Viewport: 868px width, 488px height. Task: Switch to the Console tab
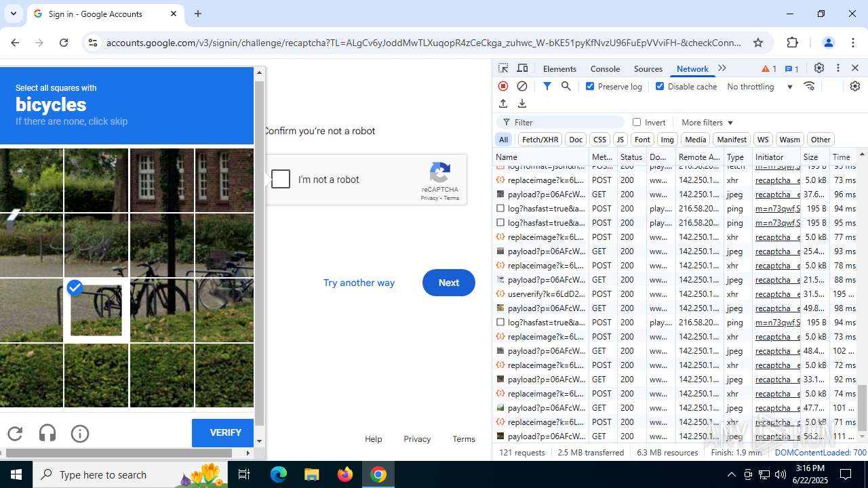click(x=605, y=68)
